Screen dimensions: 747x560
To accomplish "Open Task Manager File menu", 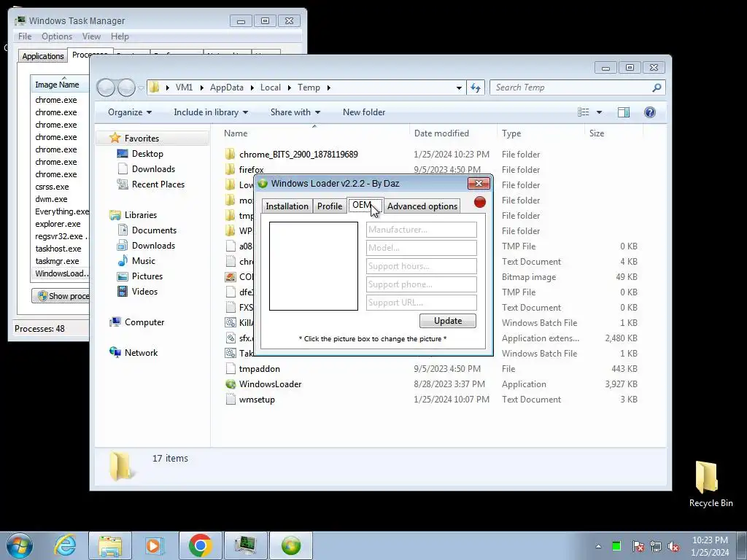I will (25, 36).
